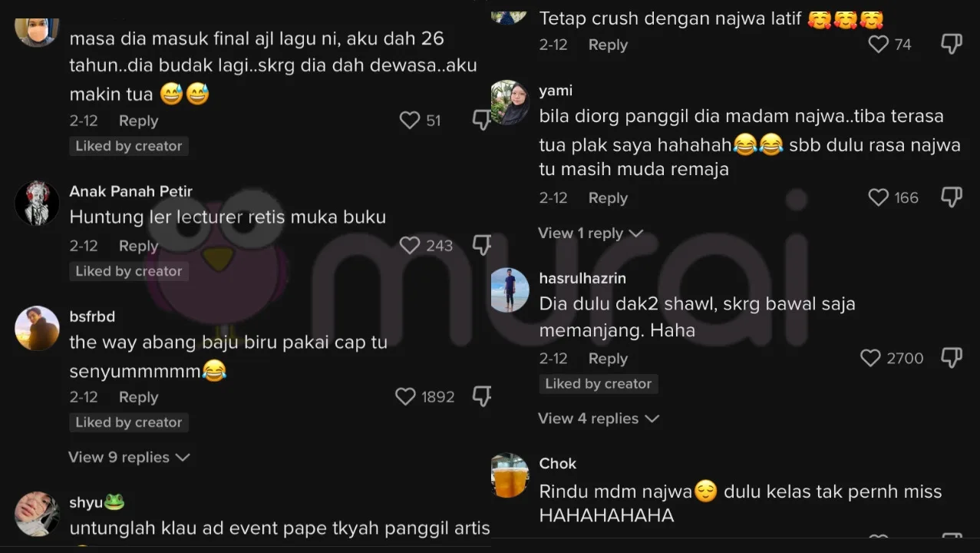Reply to Anak Panah Petir's comment
The width and height of the screenshot is (980, 553).
tap(138, 246)
